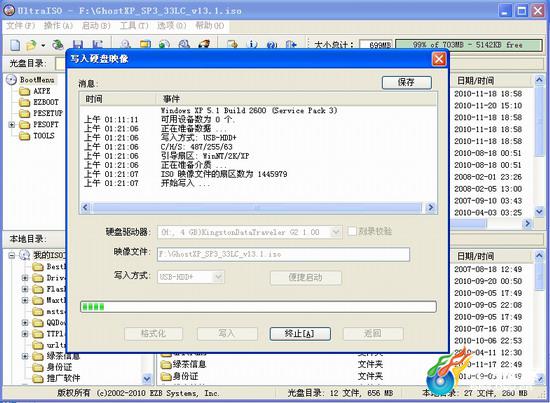Click the 便捷启动 button

[x=306, y=278]
